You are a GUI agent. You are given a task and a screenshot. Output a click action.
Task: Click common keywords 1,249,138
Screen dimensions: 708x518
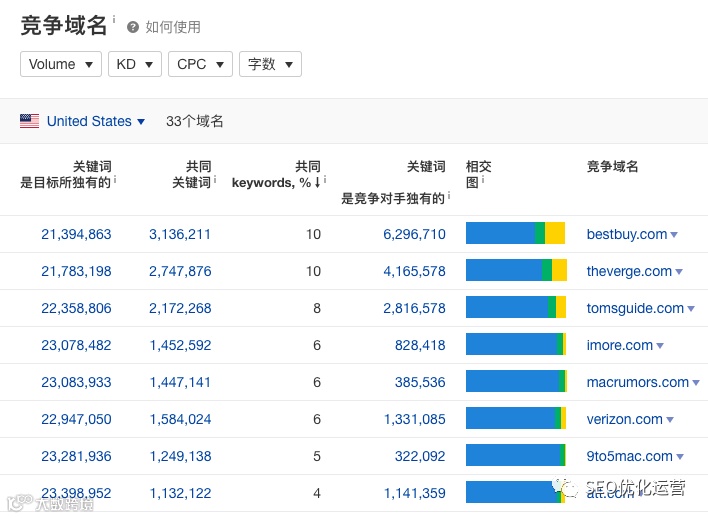180,457
